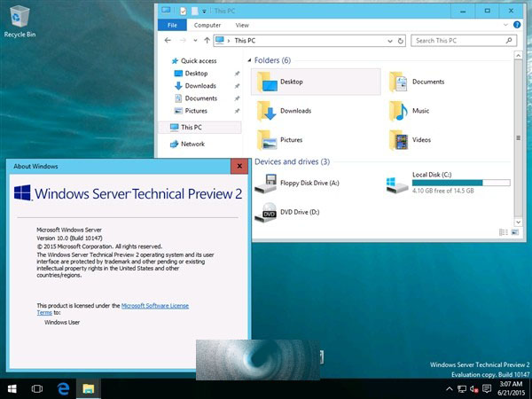Click the Refresh button in address bar

pos(403,41)
